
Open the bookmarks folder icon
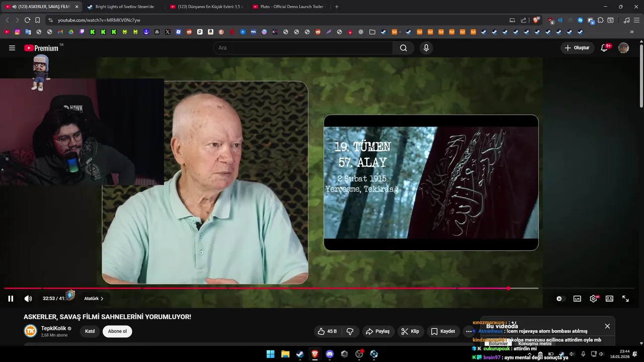click(x=372, y=32)
